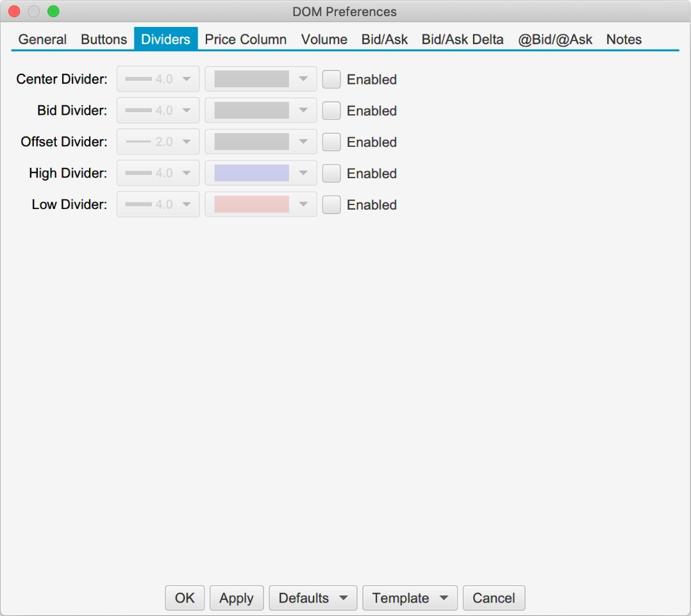The width and height of the screenshot is (691, 616).
Task: Click the green zoom window button
Action: 53,12
